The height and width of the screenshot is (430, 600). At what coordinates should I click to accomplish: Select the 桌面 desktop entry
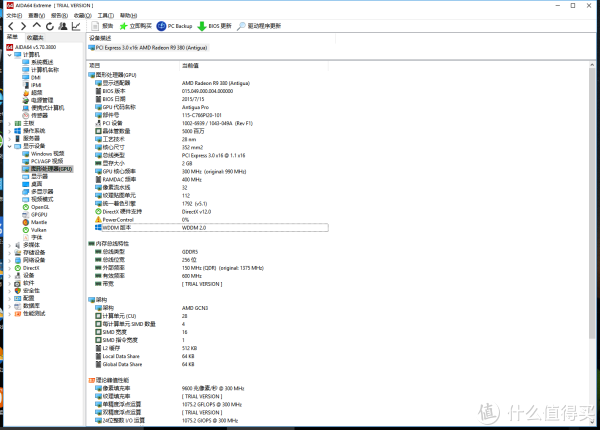point(33,184)
